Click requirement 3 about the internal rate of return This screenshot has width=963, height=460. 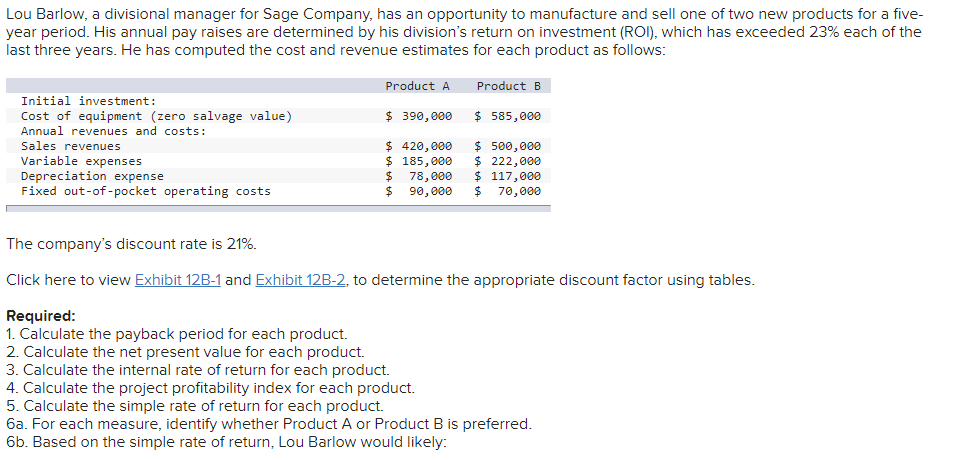click(x=198, y=370)
